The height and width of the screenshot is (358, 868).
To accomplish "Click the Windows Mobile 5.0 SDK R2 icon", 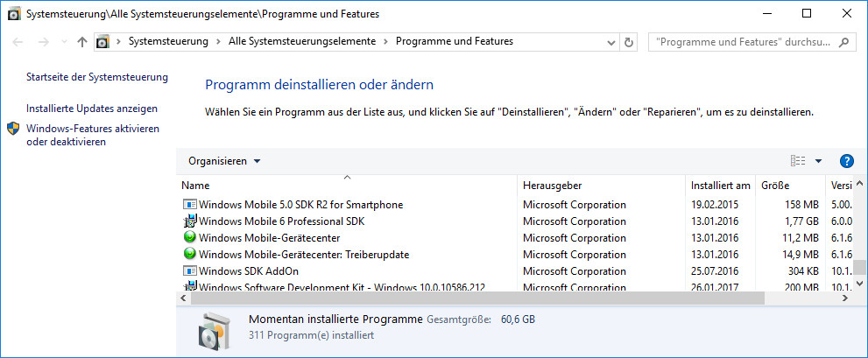I will tap(190, 205).
